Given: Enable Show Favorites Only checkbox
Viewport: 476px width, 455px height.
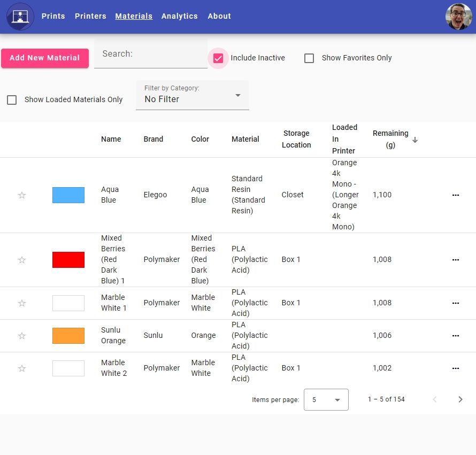Looking at the screenshot, I should point(309,58).
